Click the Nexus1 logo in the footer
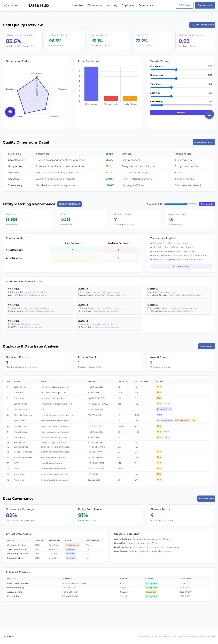The height and width of the screenshot is (644, 218). tap(9, 636)
